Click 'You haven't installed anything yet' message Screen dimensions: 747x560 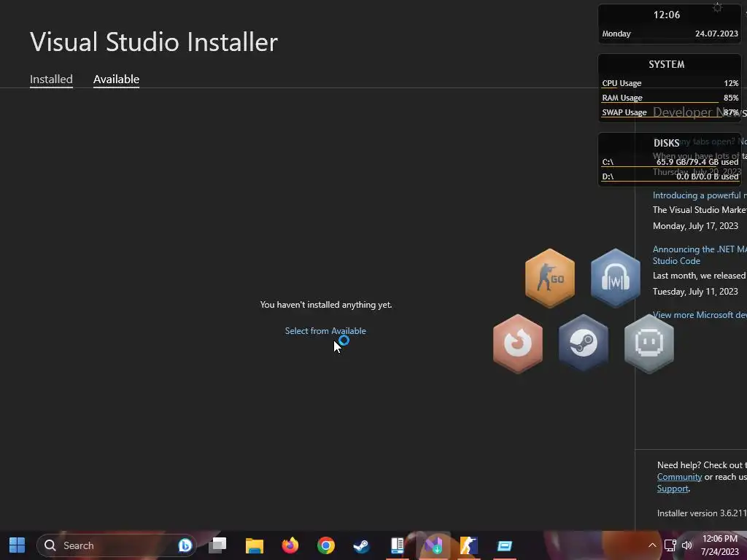[x=326, y=305]
